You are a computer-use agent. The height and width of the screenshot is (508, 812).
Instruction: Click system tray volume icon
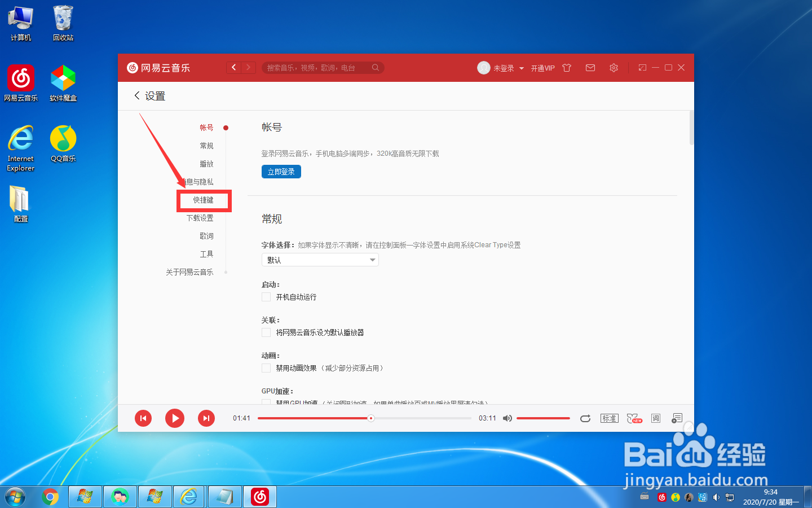[x=716, y=497]
